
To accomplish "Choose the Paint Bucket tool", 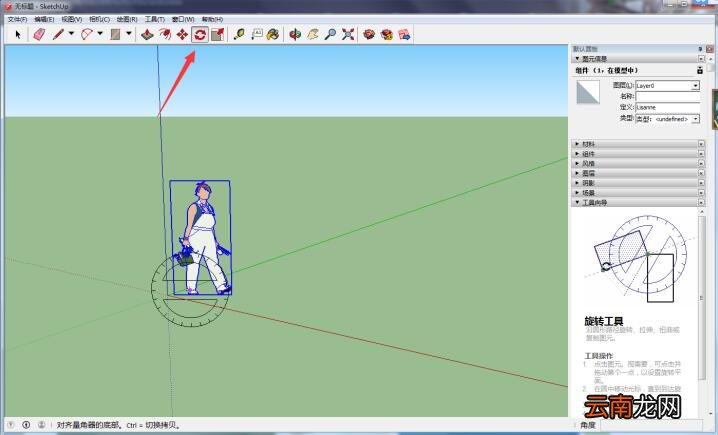I will 273,34.
